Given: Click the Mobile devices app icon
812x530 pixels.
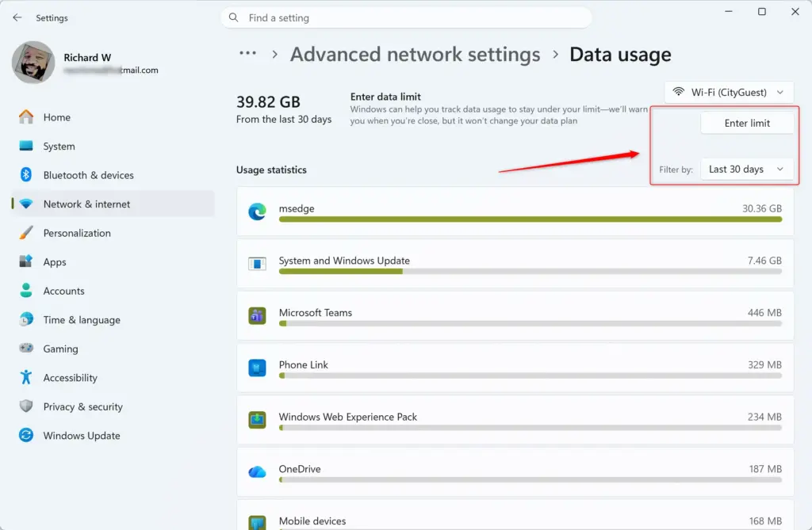Looking at the screenshot, I should (x=258, y=522).
